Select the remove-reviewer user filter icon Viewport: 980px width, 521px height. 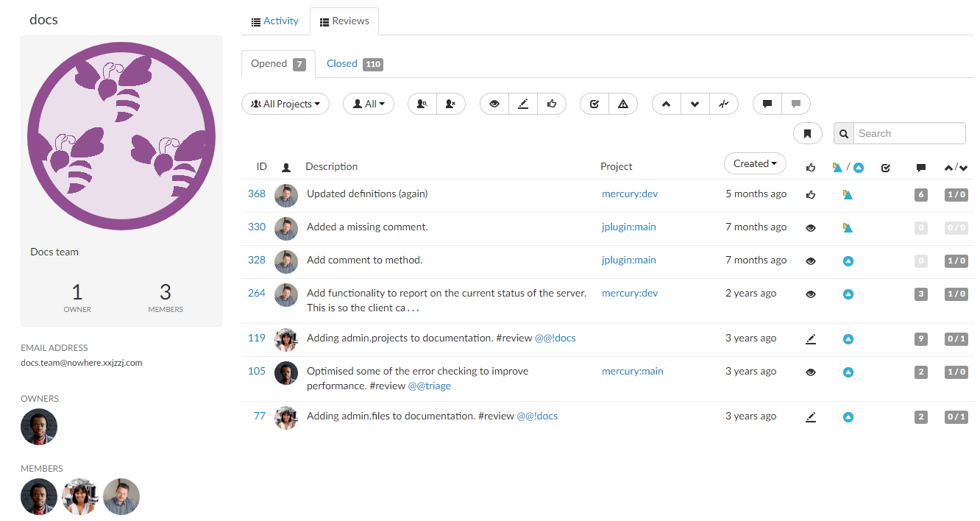click(x=451, y=104)
